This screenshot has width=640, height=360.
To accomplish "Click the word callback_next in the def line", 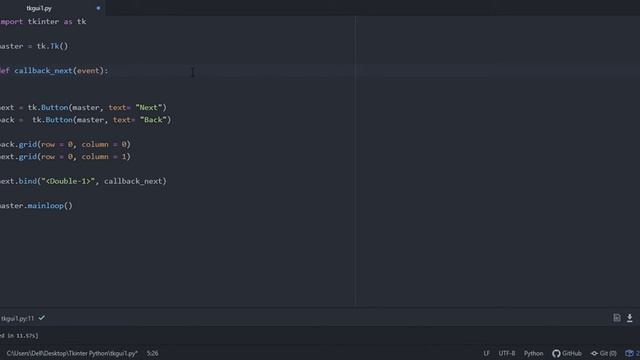I will [x=43, y=71].
